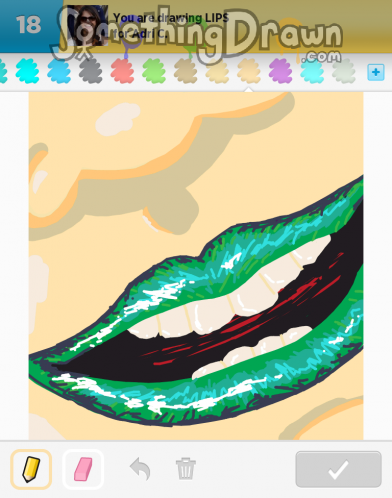The image size is (392, 498).
Task: Tap the coin count 18
Action: (29, 25)
